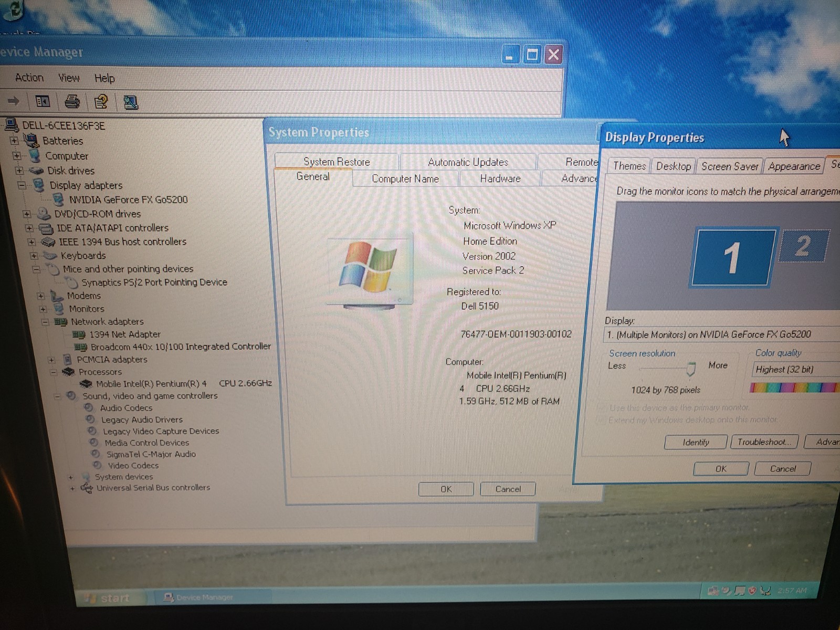
Task: Click the security shield icon in system tray
Action: click(x=752, y=591)
